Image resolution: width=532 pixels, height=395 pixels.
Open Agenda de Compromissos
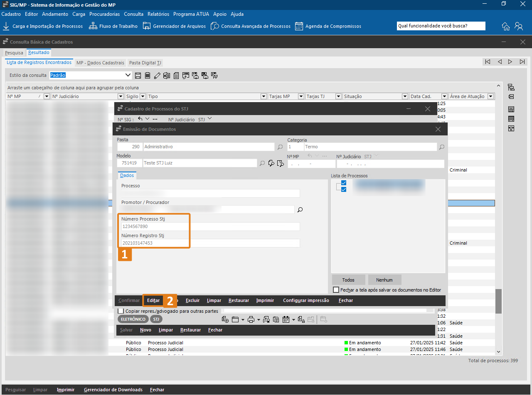[328, 26]
